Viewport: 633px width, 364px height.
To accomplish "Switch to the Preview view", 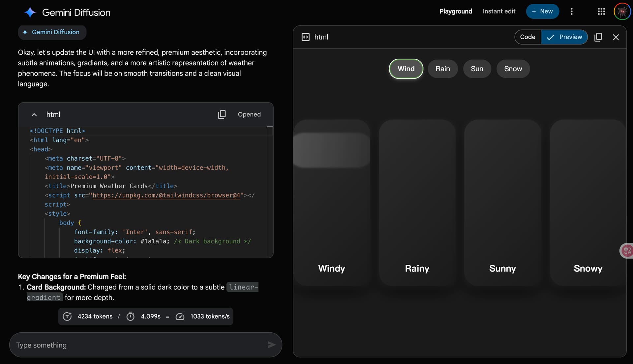I will tap(564, 37).
